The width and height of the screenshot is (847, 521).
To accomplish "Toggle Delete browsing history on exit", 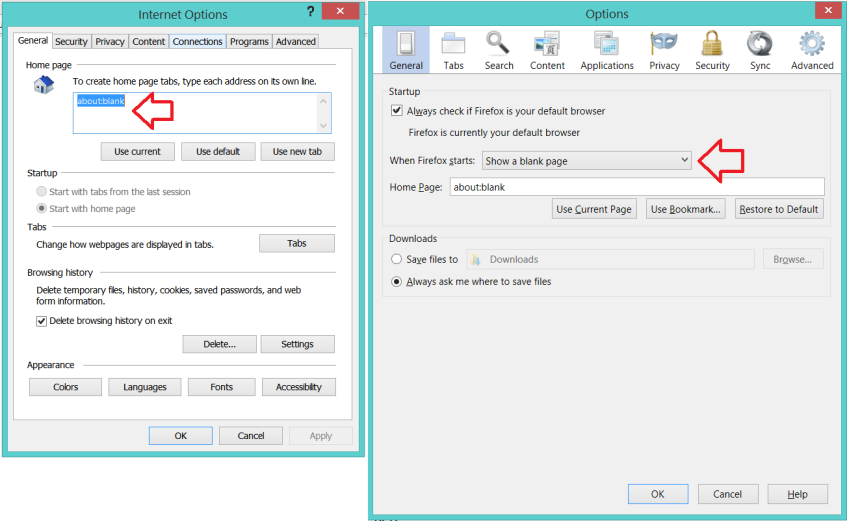I will (41, 321).
